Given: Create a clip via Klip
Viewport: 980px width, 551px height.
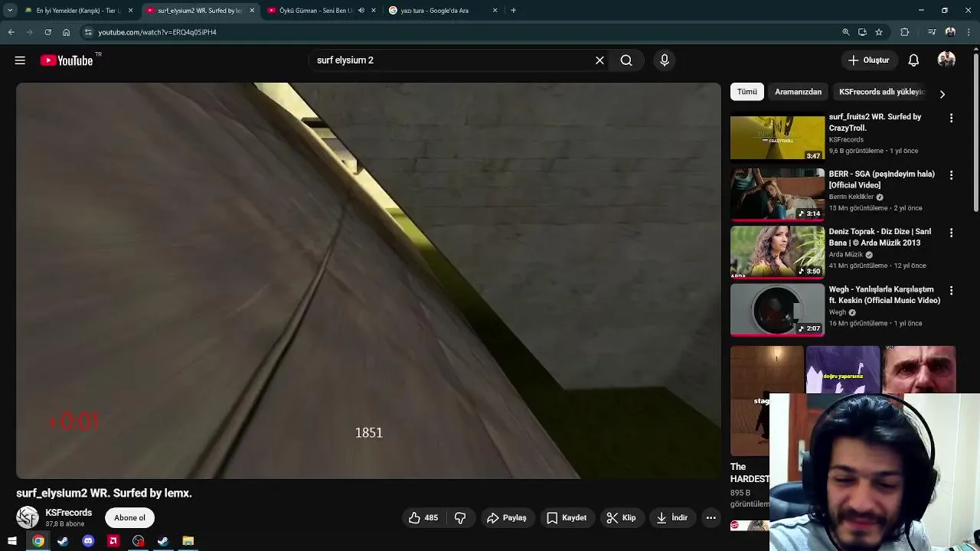Looking at the screenshot, I should pos(622,518).
